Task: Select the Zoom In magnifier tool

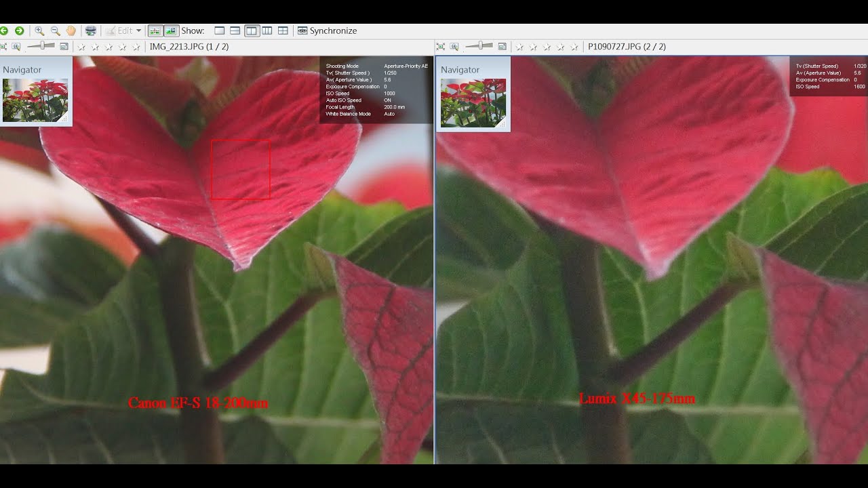Action: click(39, 30)
